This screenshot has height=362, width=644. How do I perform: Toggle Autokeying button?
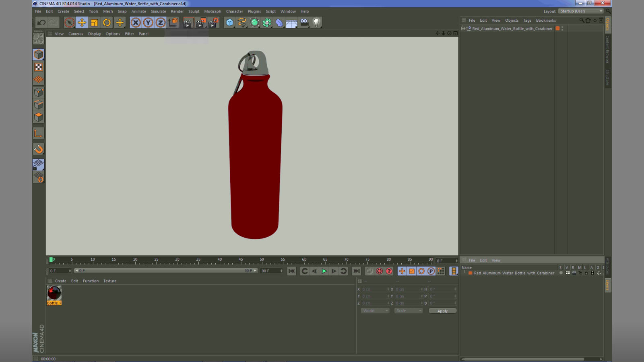tap(379, 271)
